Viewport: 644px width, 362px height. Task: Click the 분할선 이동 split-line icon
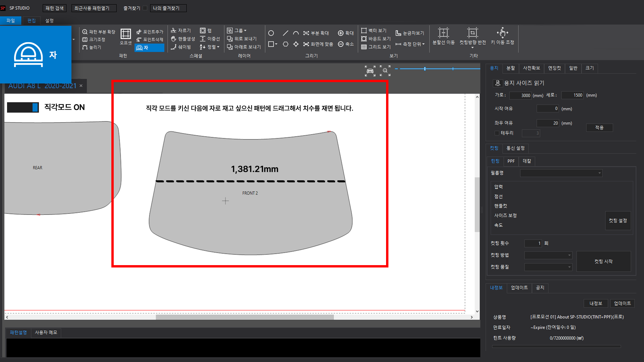[443, 33]
